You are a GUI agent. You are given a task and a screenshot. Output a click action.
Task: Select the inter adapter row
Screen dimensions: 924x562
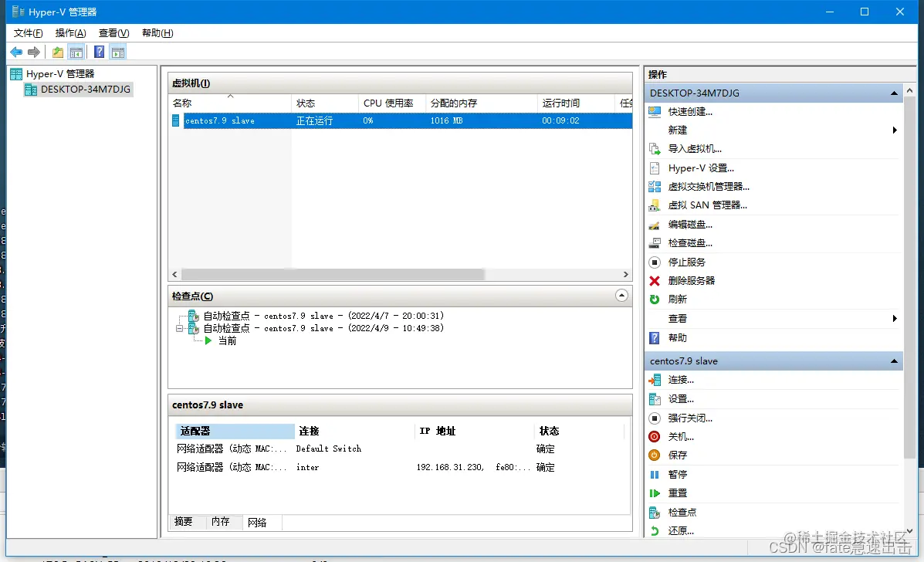coord(399,467)
